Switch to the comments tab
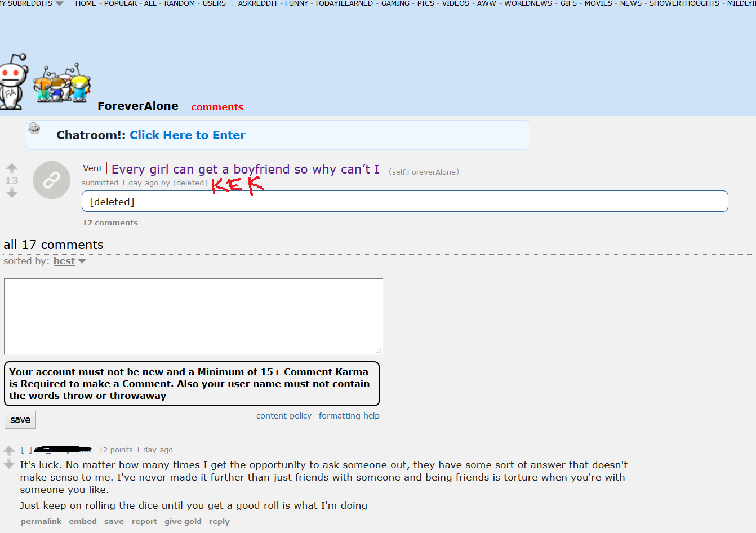Image resolution: width=756 pixels, height=533 pixels. (x=217, y=107)
